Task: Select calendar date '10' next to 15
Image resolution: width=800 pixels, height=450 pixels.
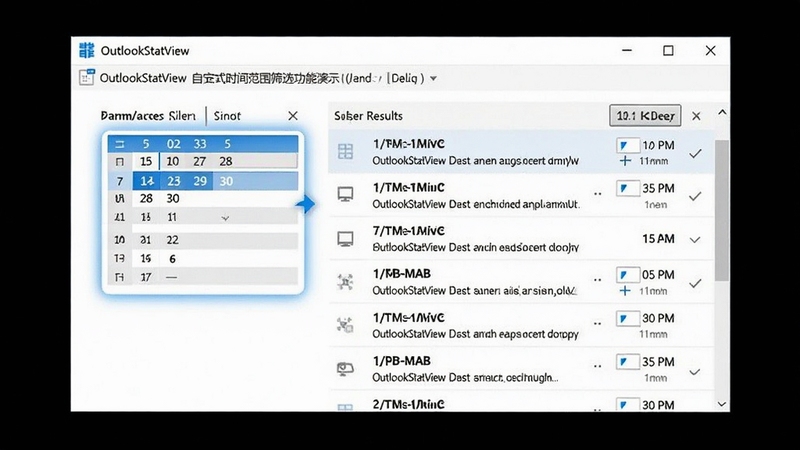Action: [173, 162]
